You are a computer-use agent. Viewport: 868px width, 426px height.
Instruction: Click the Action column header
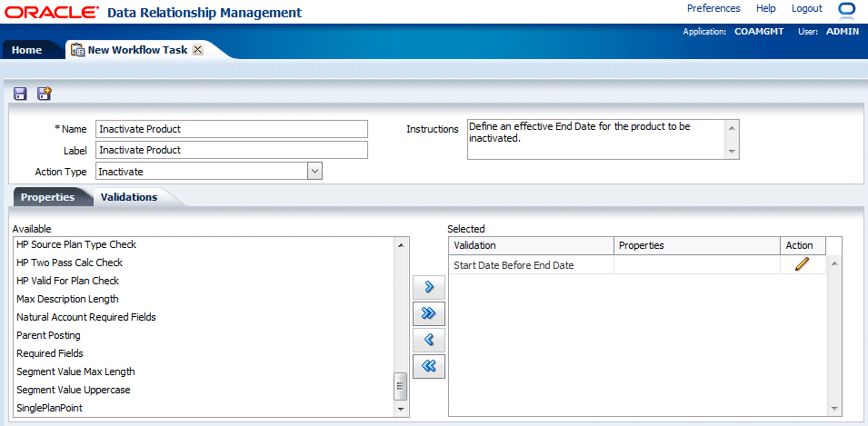pyautogui.click(x=803, y=245)
